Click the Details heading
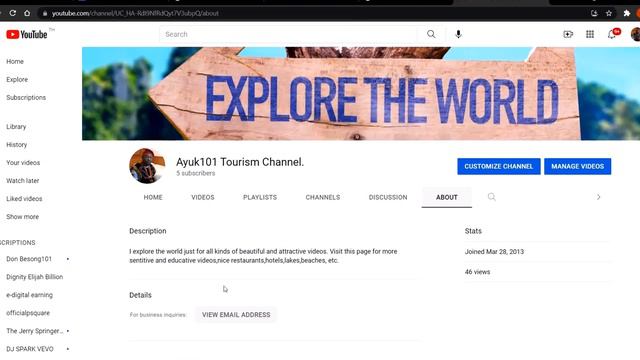640x360 pixels. pos(140,295)
